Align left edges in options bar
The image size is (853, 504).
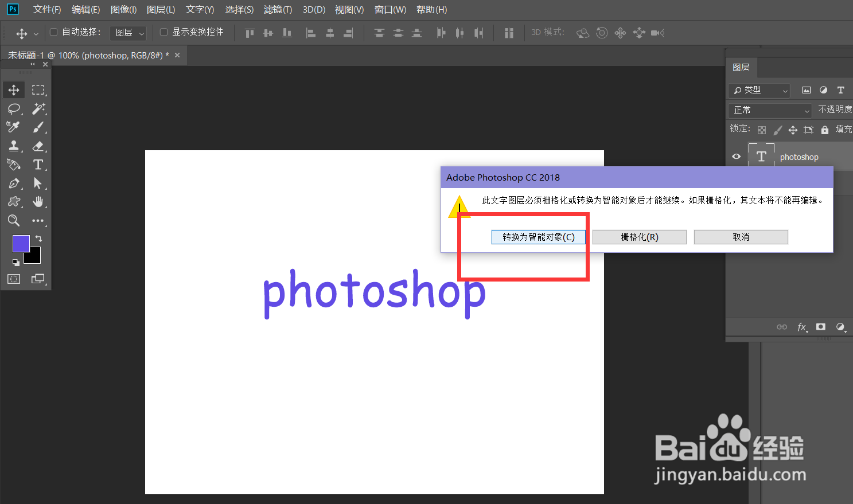(311, 33)
